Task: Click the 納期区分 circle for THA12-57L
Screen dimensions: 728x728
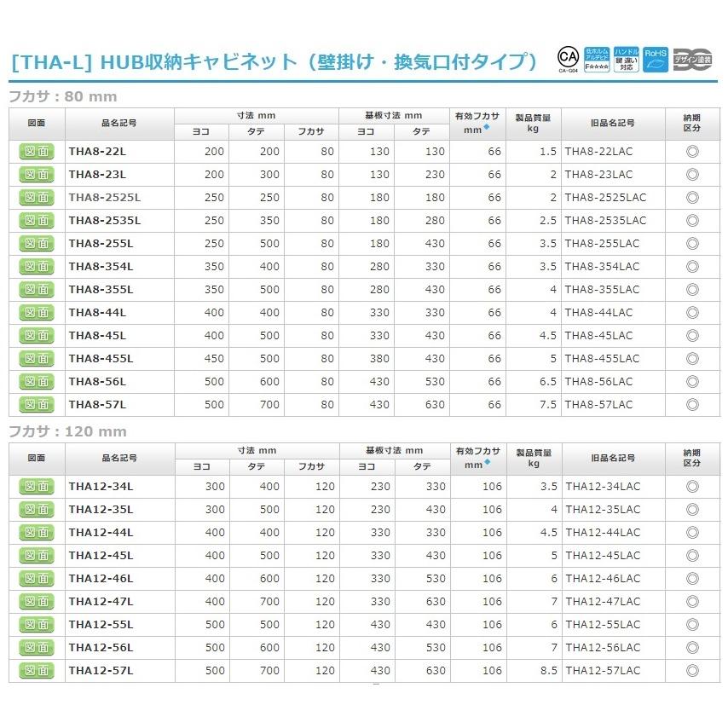Action: pos(690,670)
